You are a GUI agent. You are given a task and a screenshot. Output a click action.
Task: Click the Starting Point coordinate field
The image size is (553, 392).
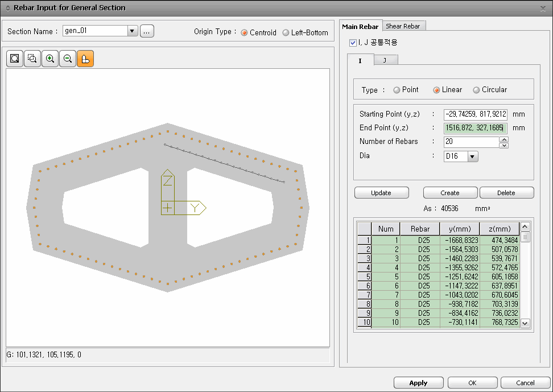click(x=476, y=114)
